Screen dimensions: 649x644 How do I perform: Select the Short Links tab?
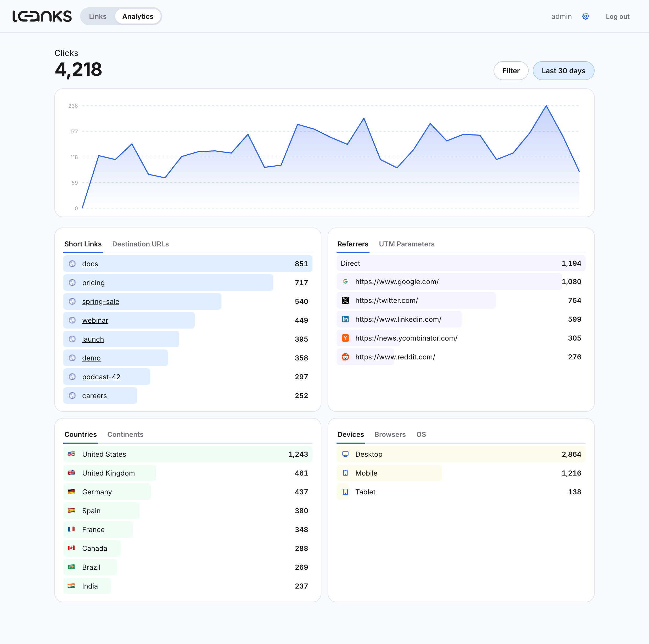click(83, 244)
